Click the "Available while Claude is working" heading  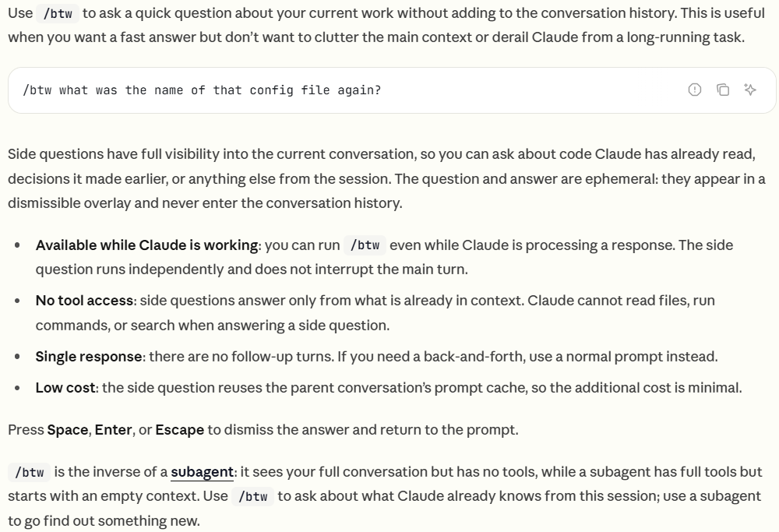pos(146,245)
